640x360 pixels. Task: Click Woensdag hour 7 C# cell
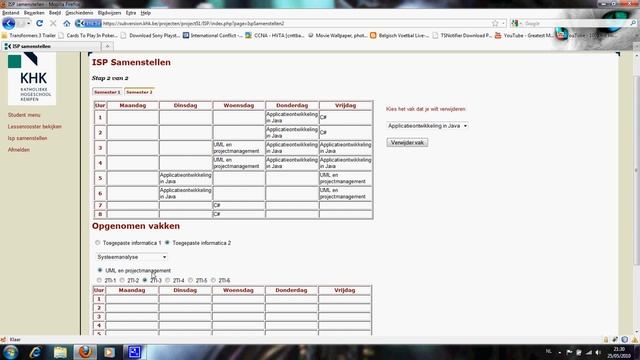pos(239,205)
